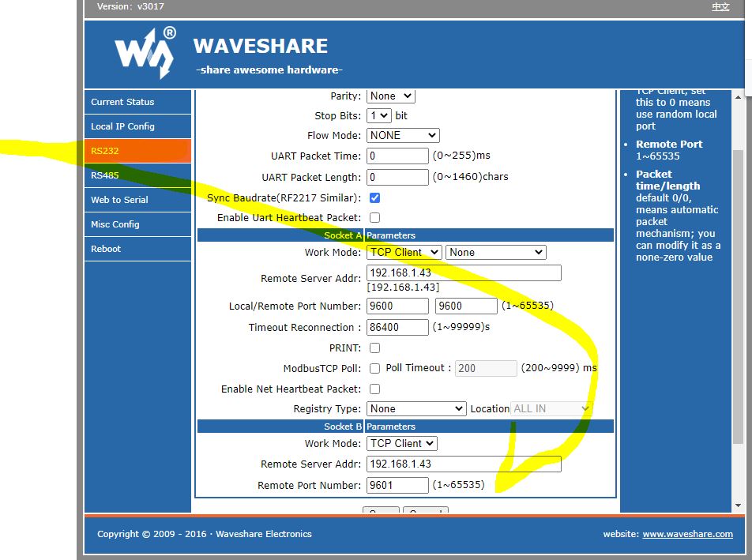Click the Socket B Remote Server Addr field

tap(464, 464)
